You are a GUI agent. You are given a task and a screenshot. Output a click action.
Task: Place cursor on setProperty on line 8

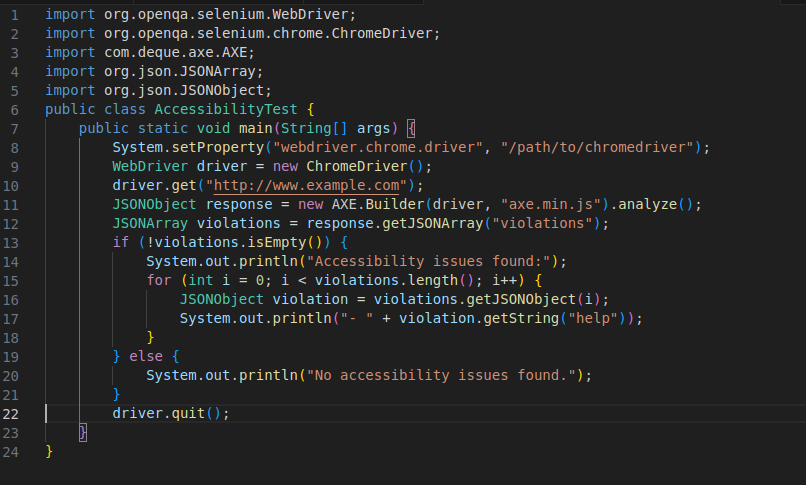click(217, 147)
